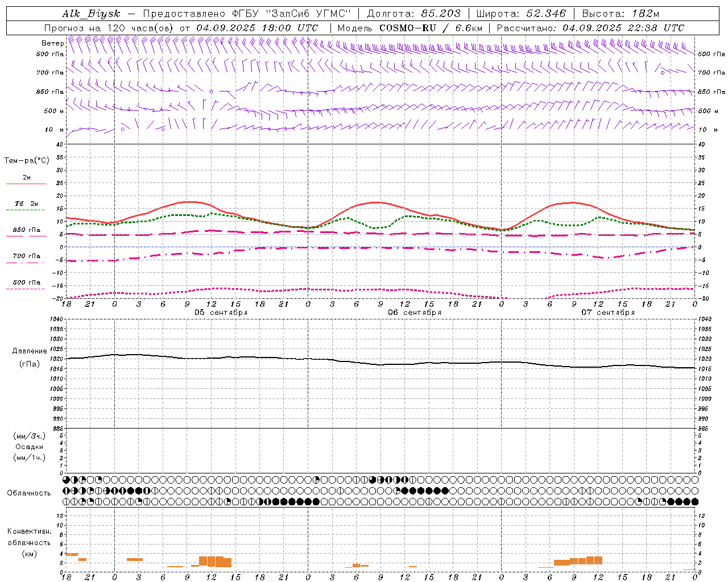Click '850 гПа' label left of wind panel
The height and width of the screenshot is (582, 728).
50,92
